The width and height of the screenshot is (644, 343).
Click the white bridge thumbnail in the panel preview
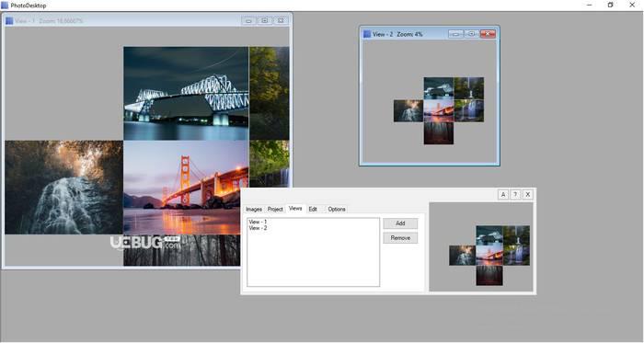(x=489, y=235)
